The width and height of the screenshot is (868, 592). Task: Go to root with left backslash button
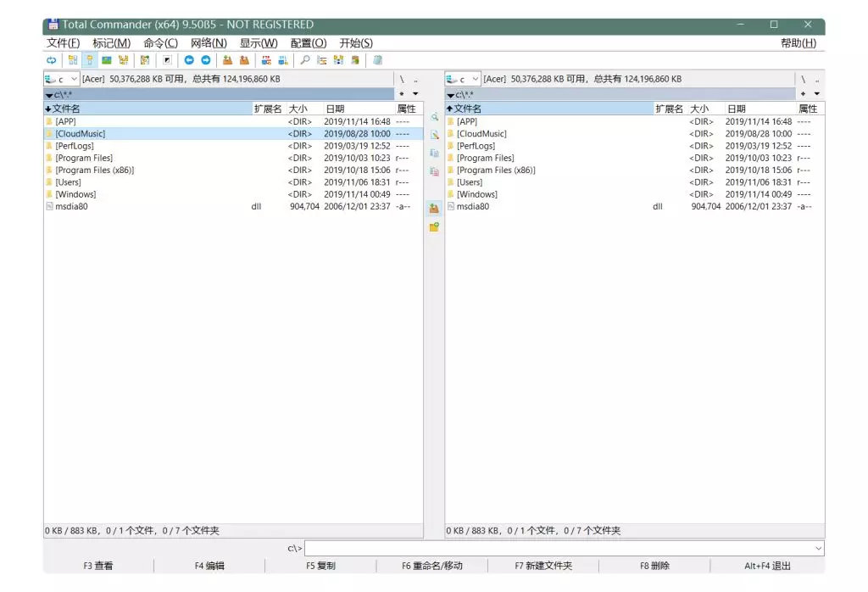(402, 79)
